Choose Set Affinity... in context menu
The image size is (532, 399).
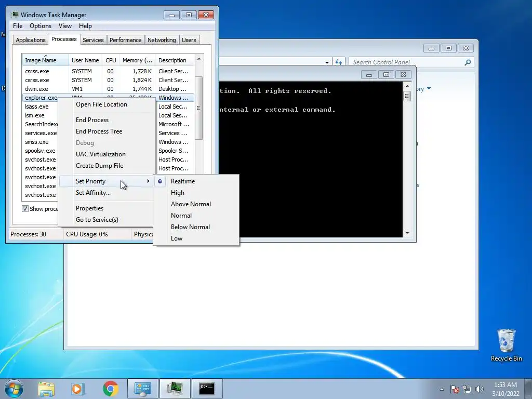93,193
